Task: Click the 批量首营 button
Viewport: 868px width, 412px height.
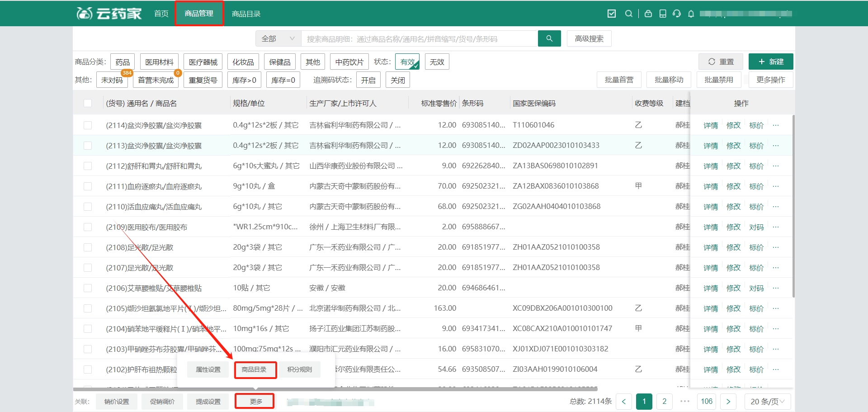Action: (619, 80)
